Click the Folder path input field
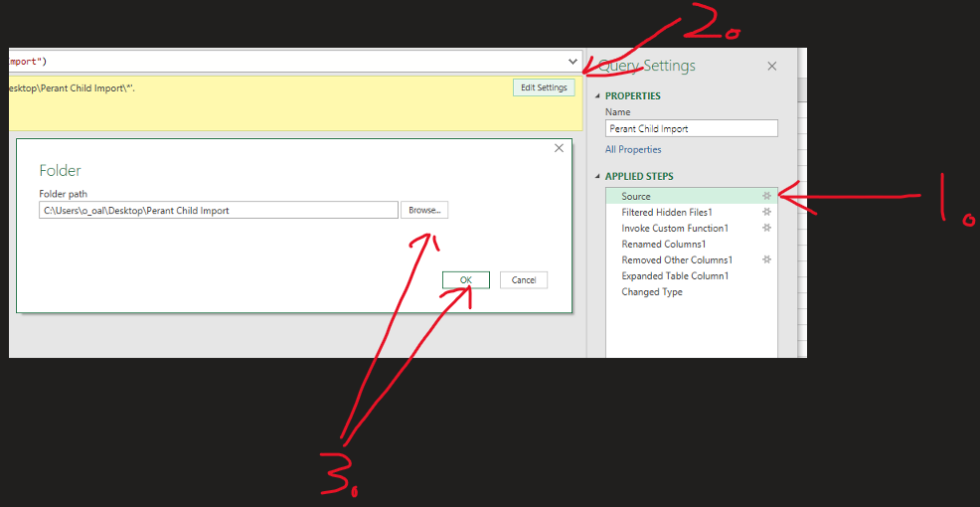 click(x=218, y=210)
